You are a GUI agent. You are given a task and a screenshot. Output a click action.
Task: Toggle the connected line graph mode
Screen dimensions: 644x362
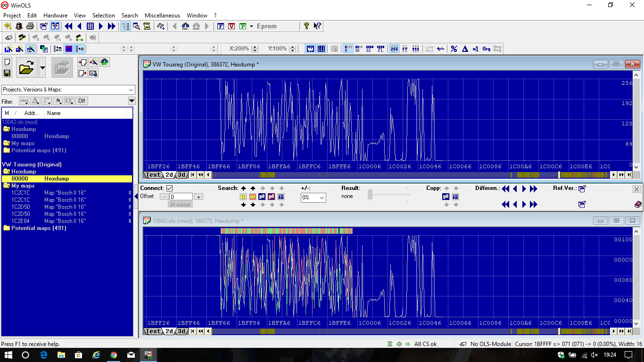311,49
